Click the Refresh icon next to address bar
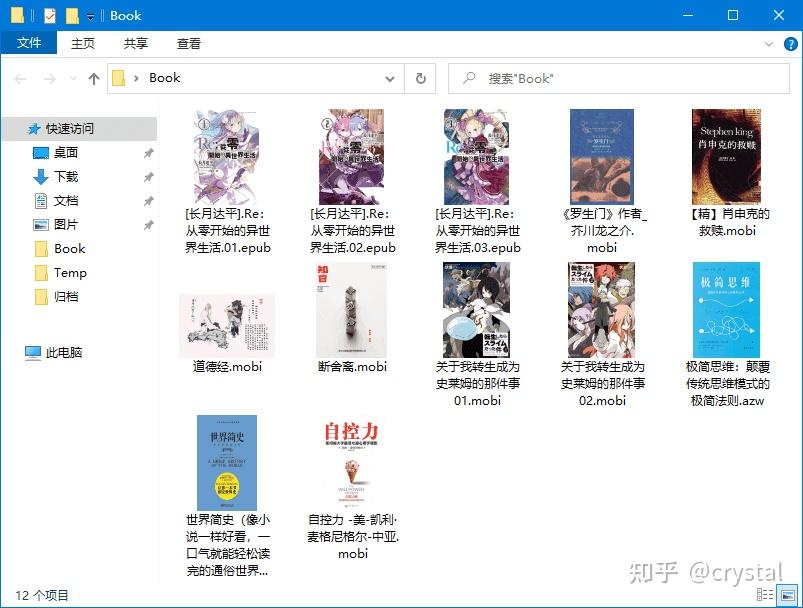 coord(419,78)
